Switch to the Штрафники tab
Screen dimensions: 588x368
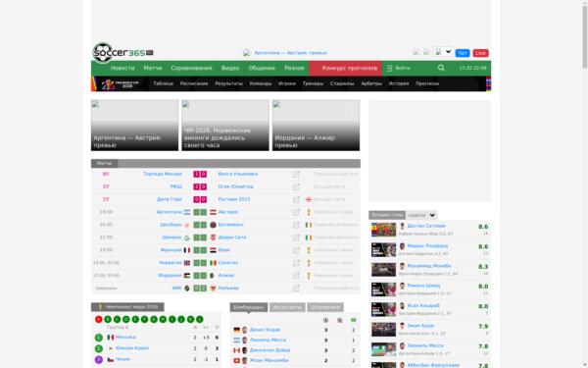(x=325, y=307)
